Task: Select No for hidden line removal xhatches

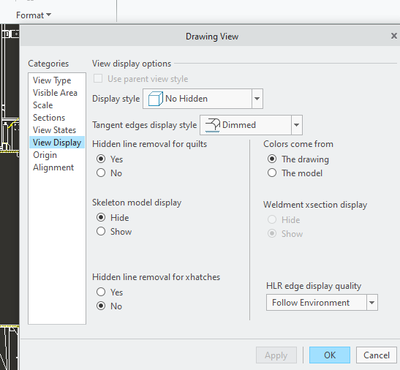Action: pyautogui.click(x=101, y=306)
